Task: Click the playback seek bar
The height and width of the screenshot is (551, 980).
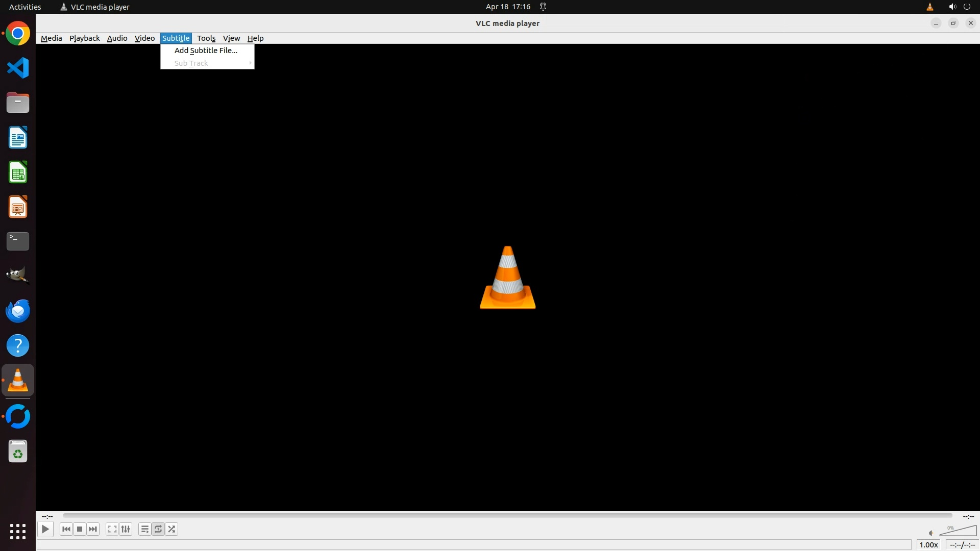Action: click(507, 516)
